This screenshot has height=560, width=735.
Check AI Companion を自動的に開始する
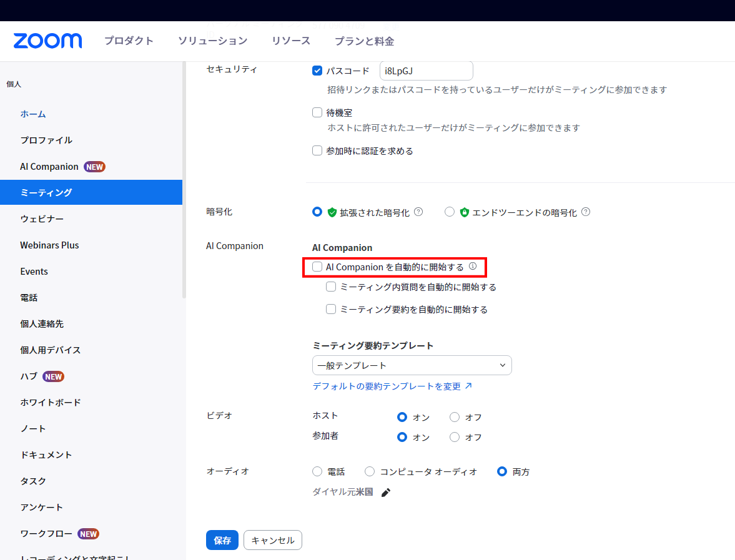(x=317, y=267)
